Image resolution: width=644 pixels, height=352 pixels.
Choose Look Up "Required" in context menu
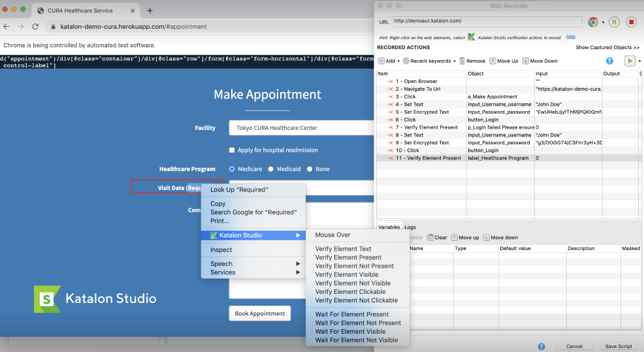point(253,189)
